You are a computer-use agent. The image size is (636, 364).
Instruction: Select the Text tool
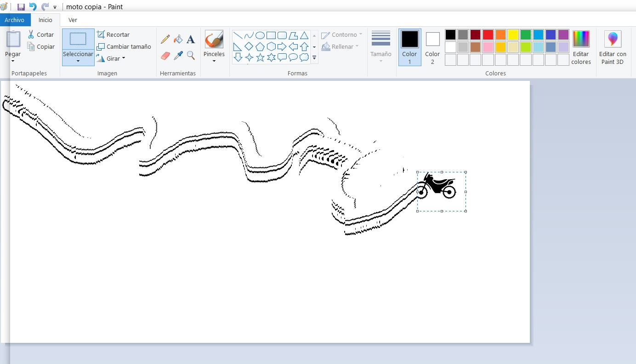191,40
